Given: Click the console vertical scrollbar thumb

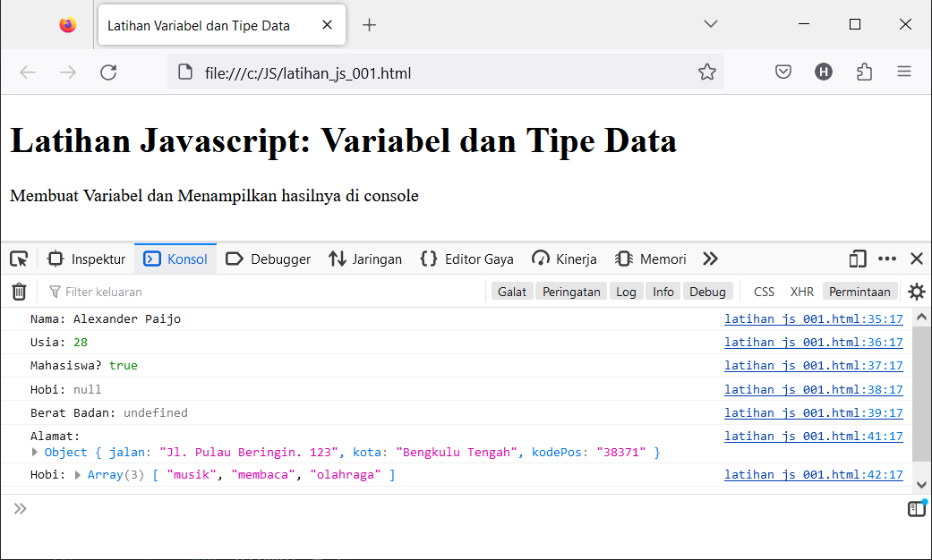Looking at the screenshot, I should [x=921, y=393].
